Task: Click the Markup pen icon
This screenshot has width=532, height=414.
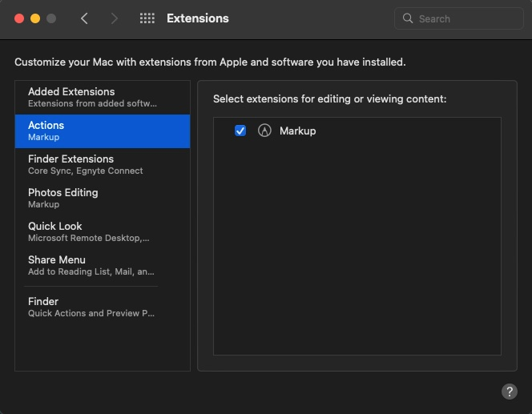Action: tap(264, 131)
